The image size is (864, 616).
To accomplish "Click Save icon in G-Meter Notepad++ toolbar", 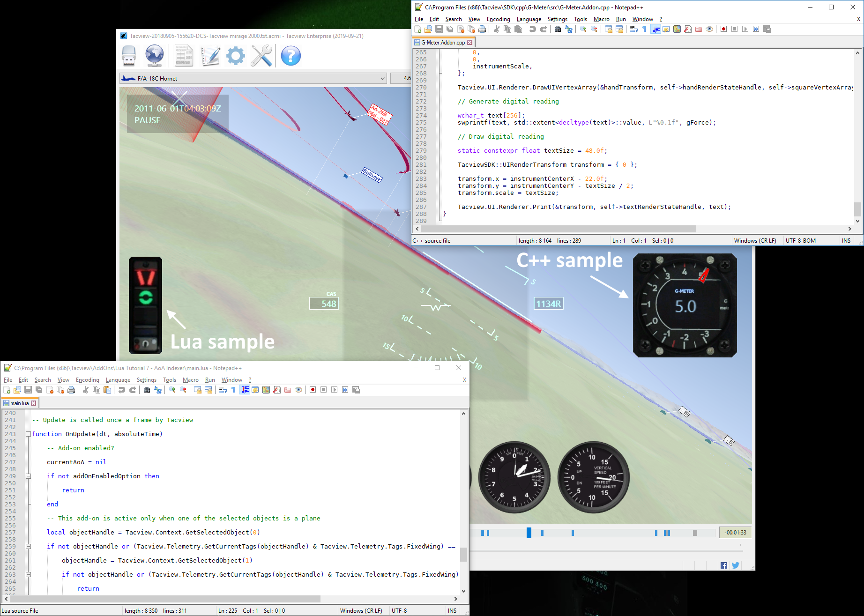I will click(439, 29).
